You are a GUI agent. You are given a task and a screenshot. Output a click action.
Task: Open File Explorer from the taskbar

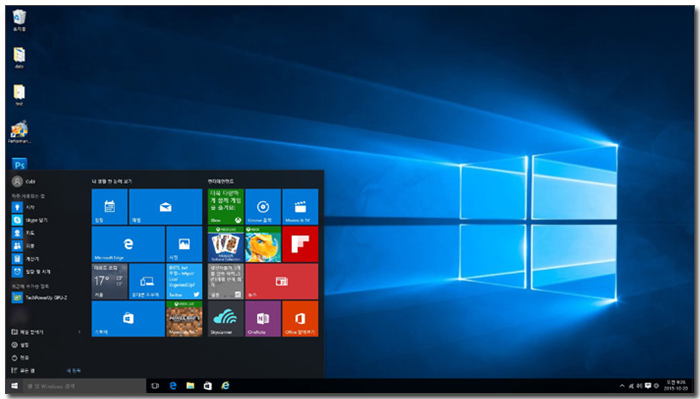tap(190, 386)
